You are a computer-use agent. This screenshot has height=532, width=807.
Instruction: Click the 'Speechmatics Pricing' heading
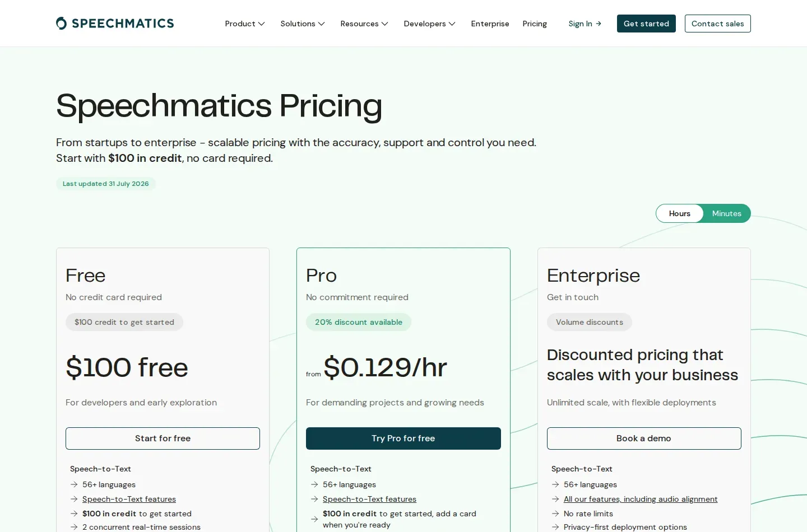point(219,105)
